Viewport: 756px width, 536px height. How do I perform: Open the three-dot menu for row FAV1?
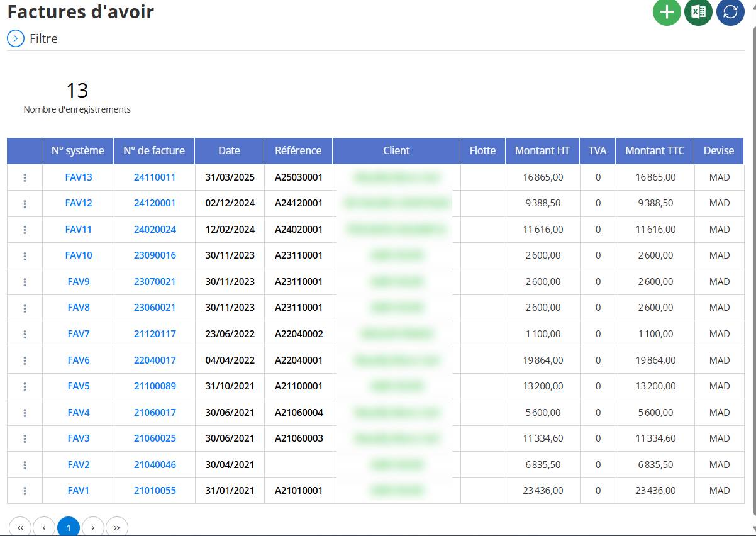[25, 491]
